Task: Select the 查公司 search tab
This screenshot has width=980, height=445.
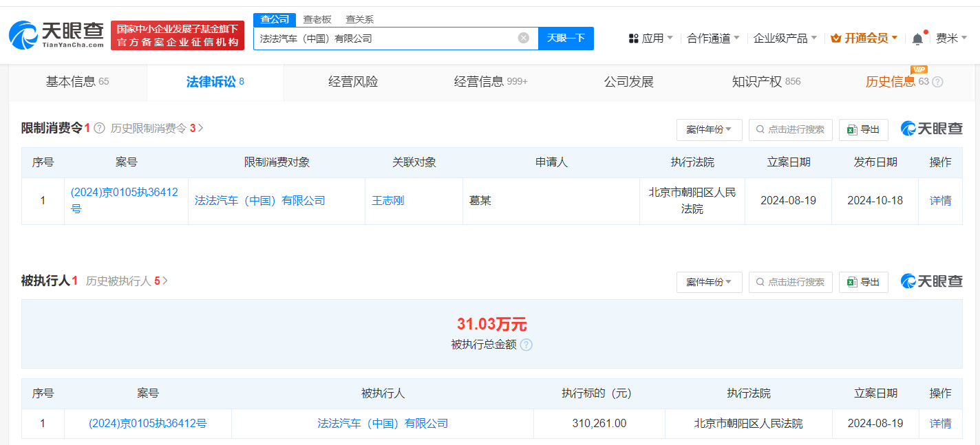Action: [275, 19]
